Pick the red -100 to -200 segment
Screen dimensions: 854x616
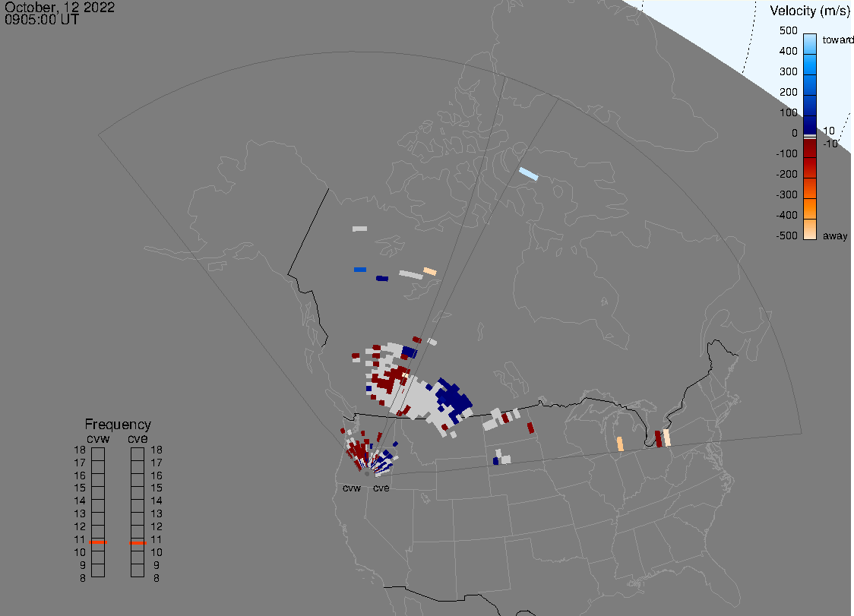(x=810, y=168)
